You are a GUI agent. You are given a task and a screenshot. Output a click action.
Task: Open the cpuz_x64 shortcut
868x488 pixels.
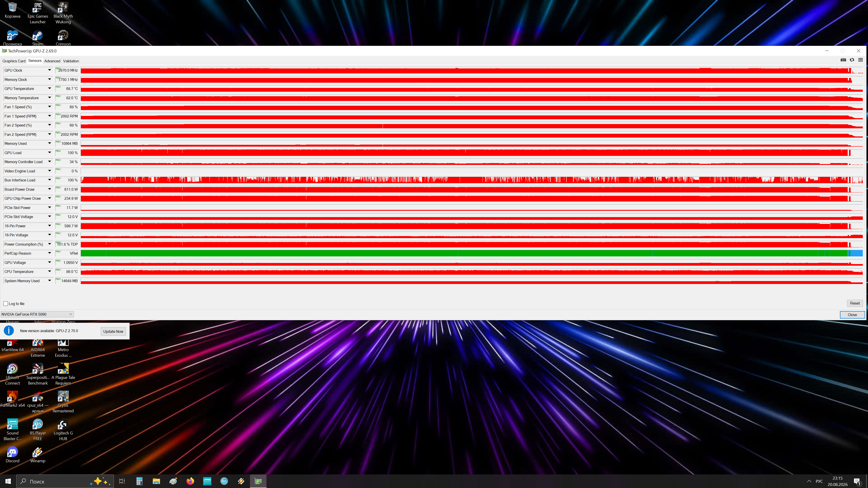click(x=38, y=402)
